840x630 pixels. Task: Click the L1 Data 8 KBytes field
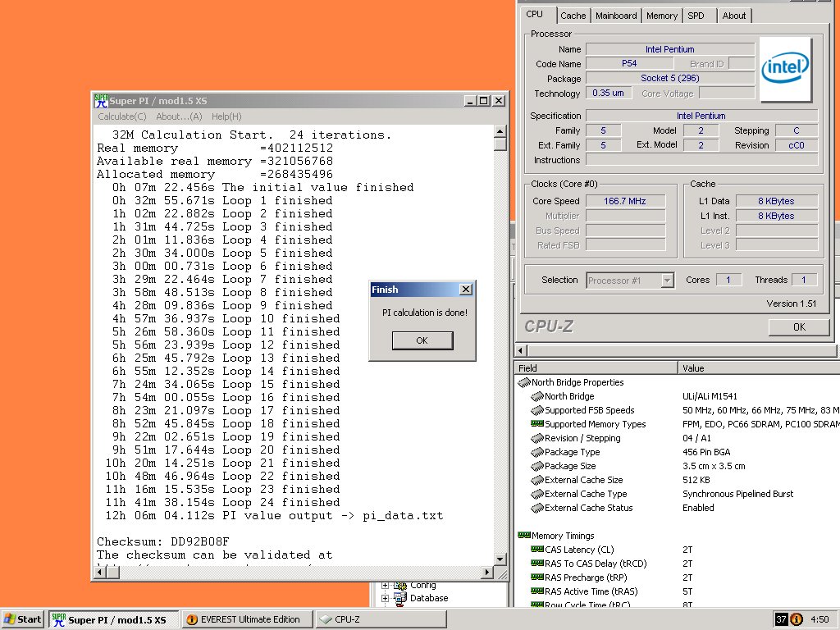click(x=776, y=202)
